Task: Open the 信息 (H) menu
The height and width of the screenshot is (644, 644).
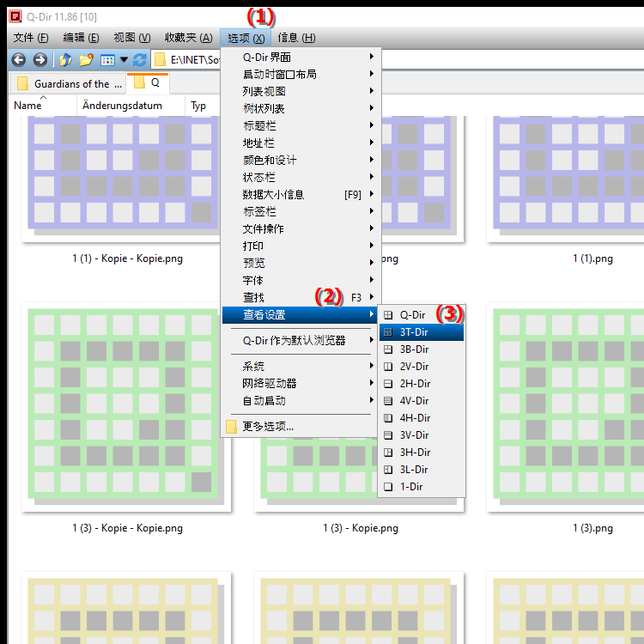Action: point(296,38)
